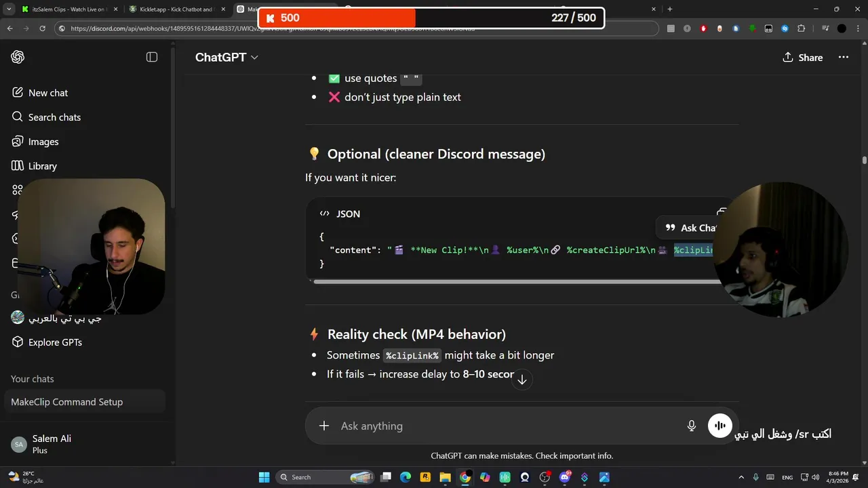
Task: Click the code block horizontal scrollbar
Action: (515, 281)
